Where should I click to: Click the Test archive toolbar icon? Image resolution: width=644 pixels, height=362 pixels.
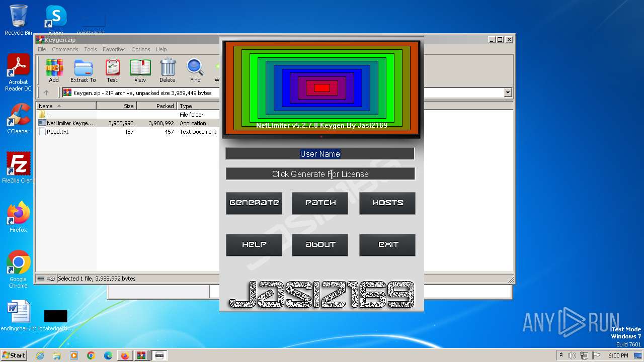click(112, 70)
